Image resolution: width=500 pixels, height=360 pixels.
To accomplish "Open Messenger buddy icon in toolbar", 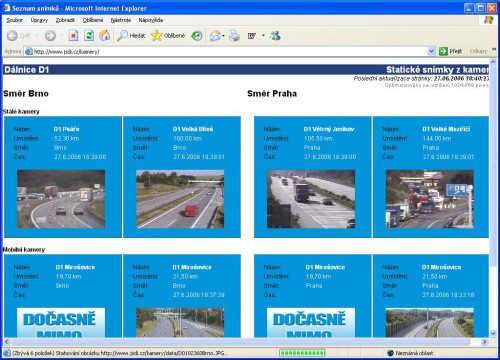I will coord(275,36).
